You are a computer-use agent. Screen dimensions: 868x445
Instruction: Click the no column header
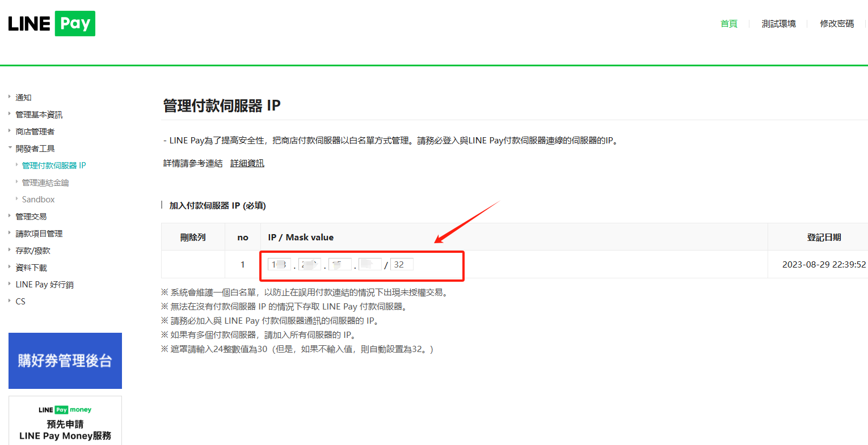[243, 237]
